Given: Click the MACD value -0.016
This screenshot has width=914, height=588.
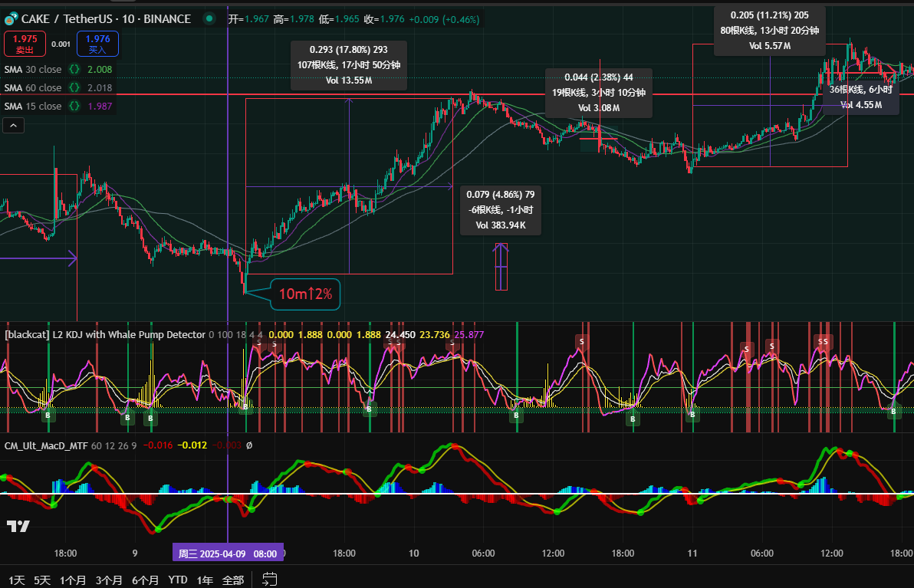Looking at the screenshot, I should (158, 445).
